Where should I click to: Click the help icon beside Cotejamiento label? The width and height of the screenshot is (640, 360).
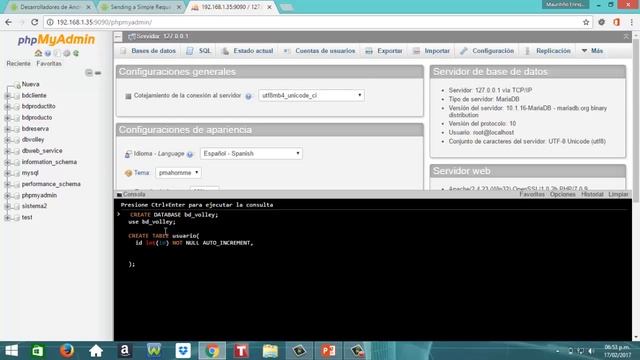(248, 96)
